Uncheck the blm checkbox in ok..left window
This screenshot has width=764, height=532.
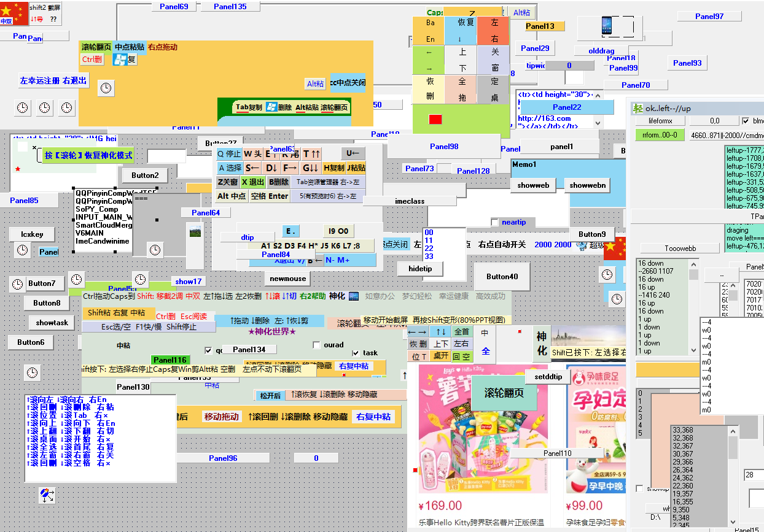pyautogui.click(x=746, y=121)
